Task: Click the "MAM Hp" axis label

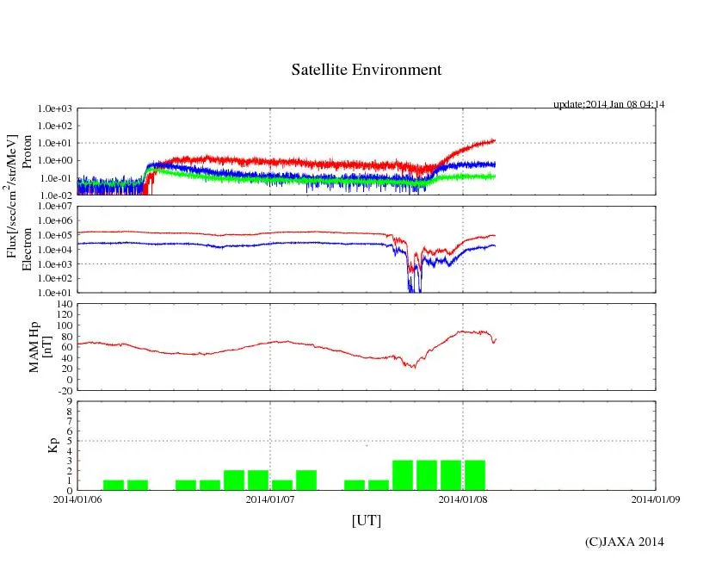Action: pyautogui.click(x=34, y=342)
